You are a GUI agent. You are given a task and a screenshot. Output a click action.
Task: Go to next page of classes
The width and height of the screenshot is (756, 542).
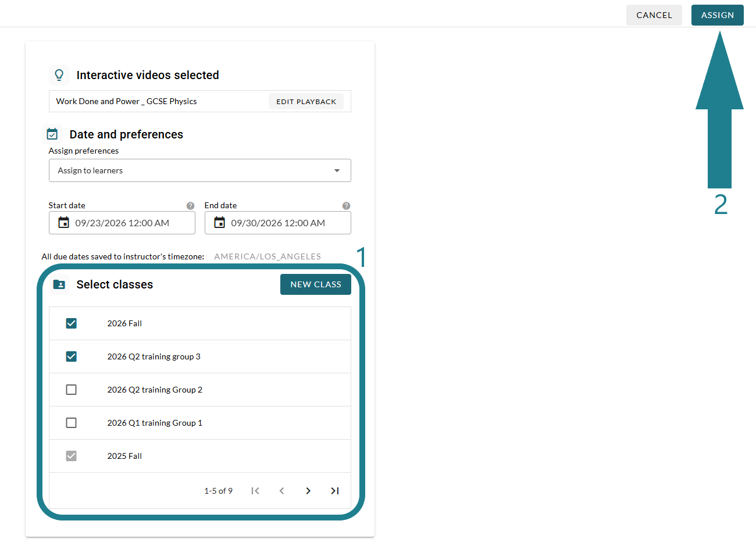pos(308,491)
